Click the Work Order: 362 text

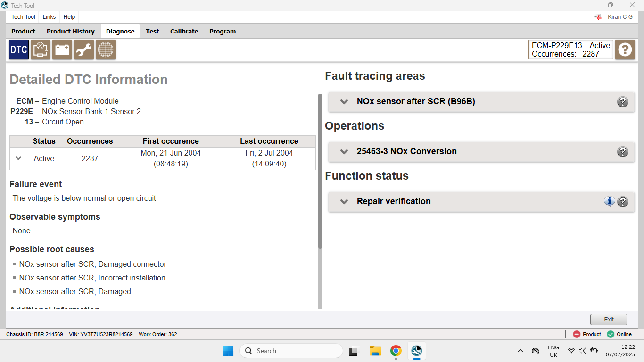[158, 334]
